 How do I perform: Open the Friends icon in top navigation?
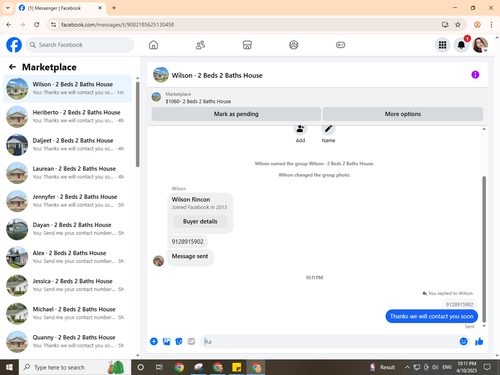pos(200,45)
